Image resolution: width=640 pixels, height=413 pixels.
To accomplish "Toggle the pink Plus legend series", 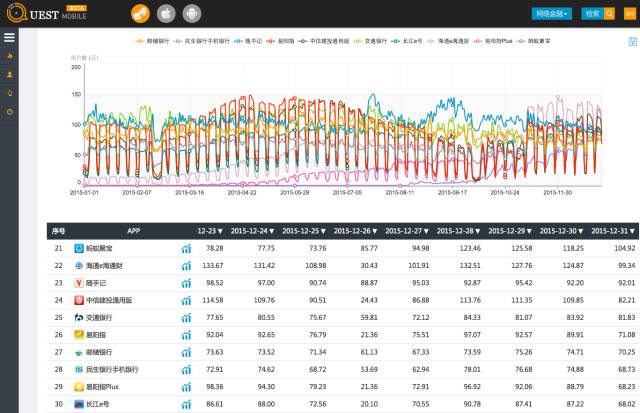I will tap(493, 41).
